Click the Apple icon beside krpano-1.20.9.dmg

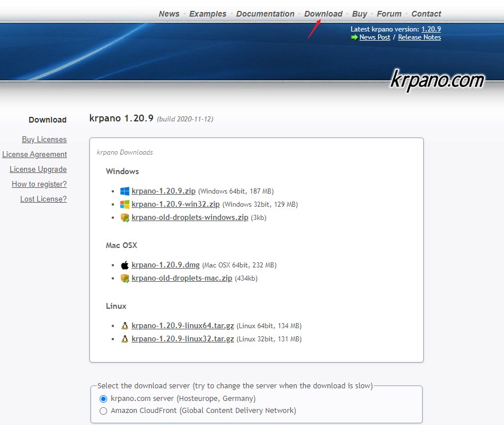click(125, 265)
